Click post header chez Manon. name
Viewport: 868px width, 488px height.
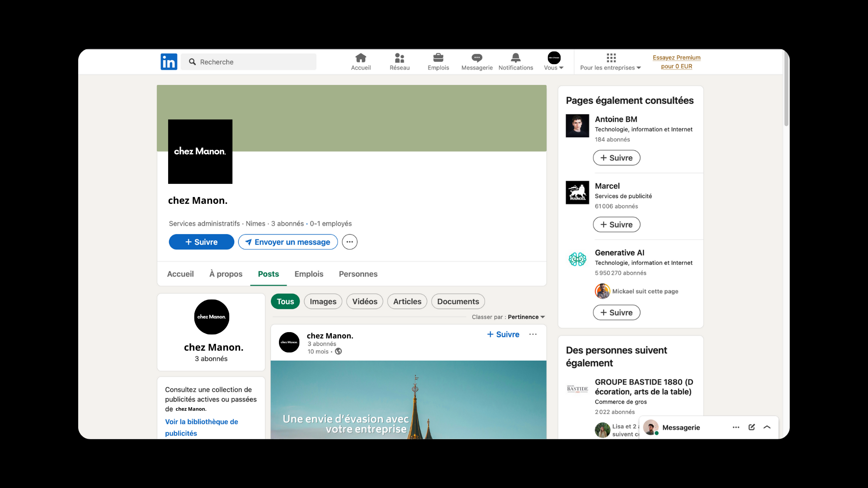coord(330,336)
